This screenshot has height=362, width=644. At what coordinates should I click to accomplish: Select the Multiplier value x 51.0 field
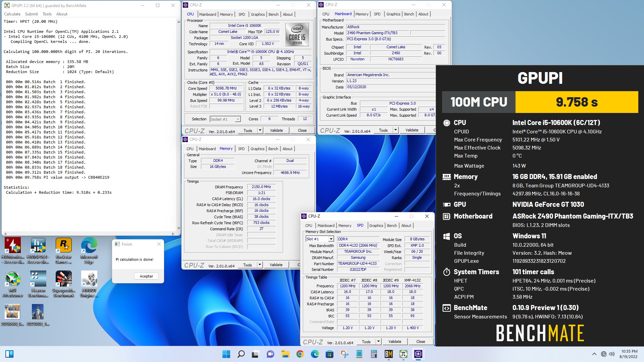226,95
